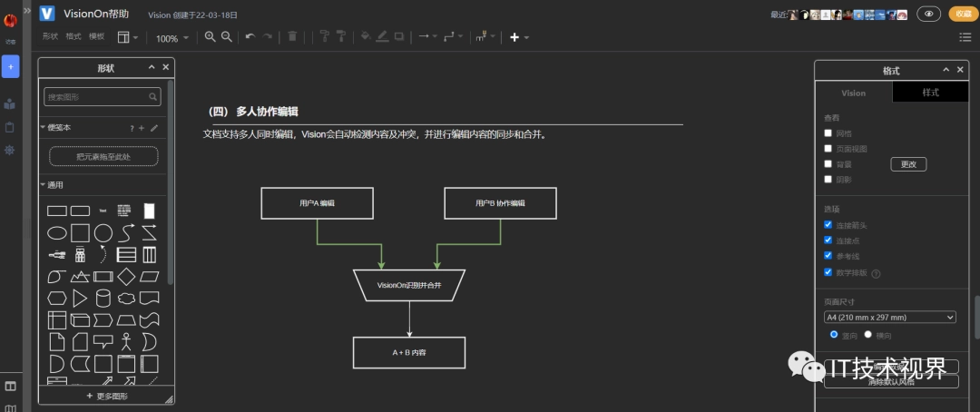This screenshot has width=980, height=412.
Task: Open the connection arrow style dropdown
Action: point(427,37)
